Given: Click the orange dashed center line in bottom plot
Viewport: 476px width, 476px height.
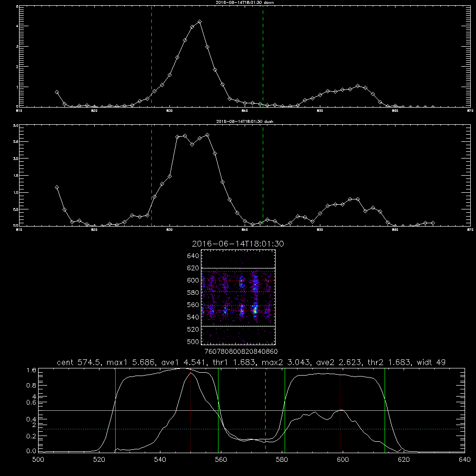Looking at the screenshot, I should (265, 410).
